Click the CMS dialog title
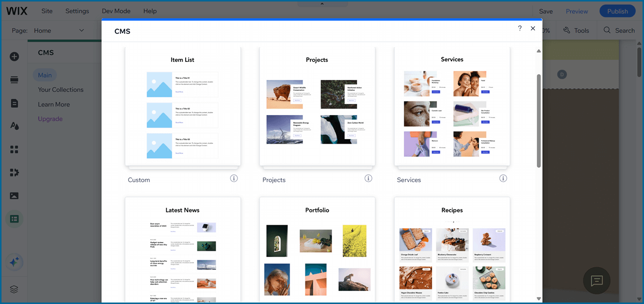Screen dimensions: 644x304 tap(122, 31)
